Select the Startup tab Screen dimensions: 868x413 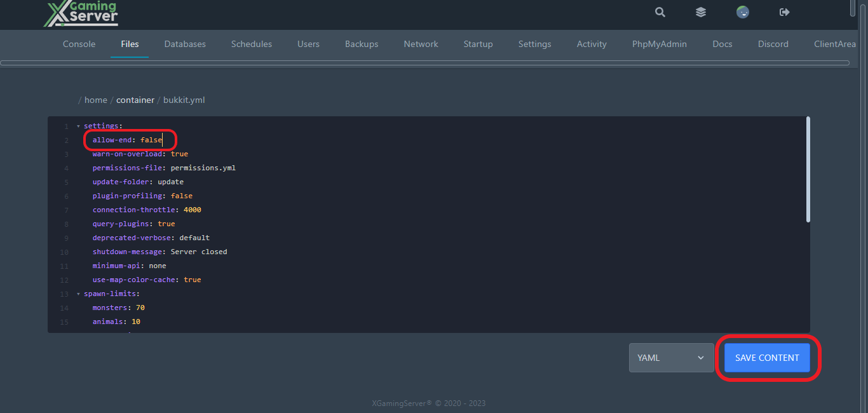[x=478, y=44]
